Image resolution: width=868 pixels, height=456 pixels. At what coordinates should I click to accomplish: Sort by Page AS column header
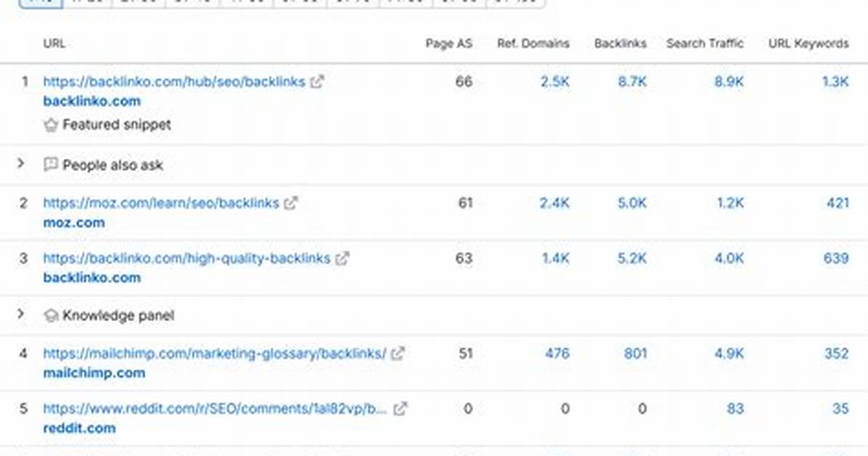pyautogui.click(x=449, y=44)
